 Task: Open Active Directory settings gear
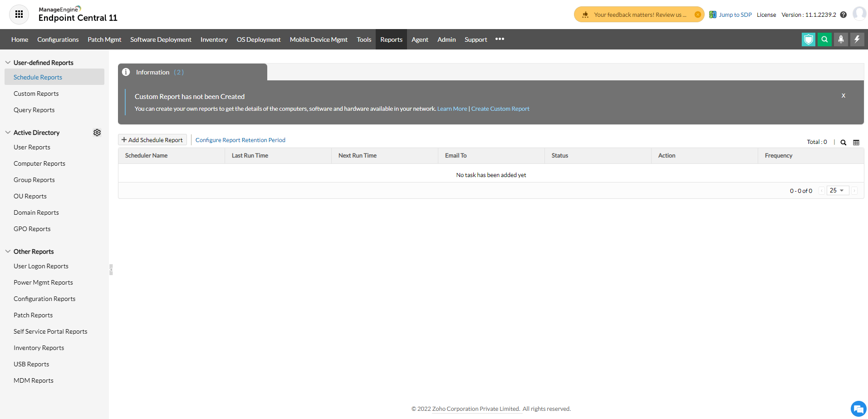pyautogui.click(x=97, y=133)
